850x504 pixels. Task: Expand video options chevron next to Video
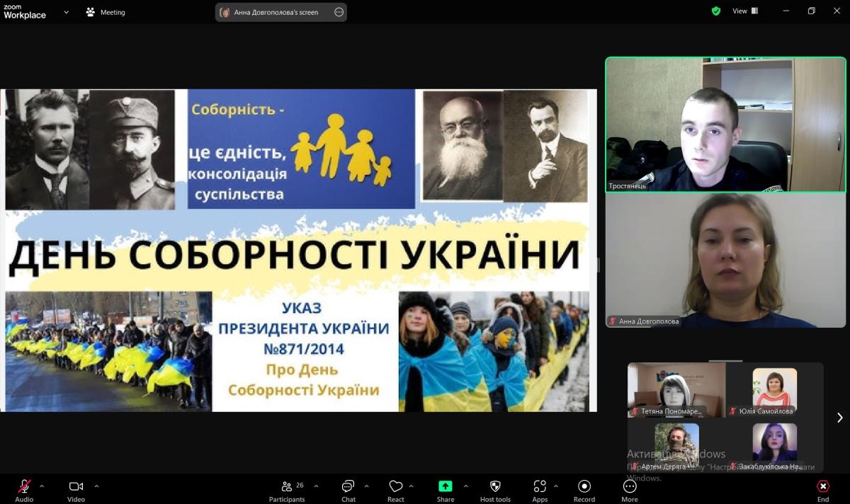(96, 486)
